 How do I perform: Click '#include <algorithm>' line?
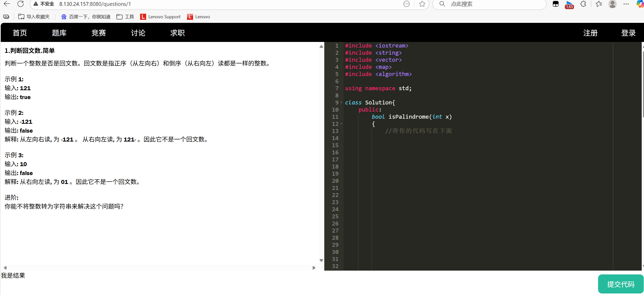[x=378, y=74]
